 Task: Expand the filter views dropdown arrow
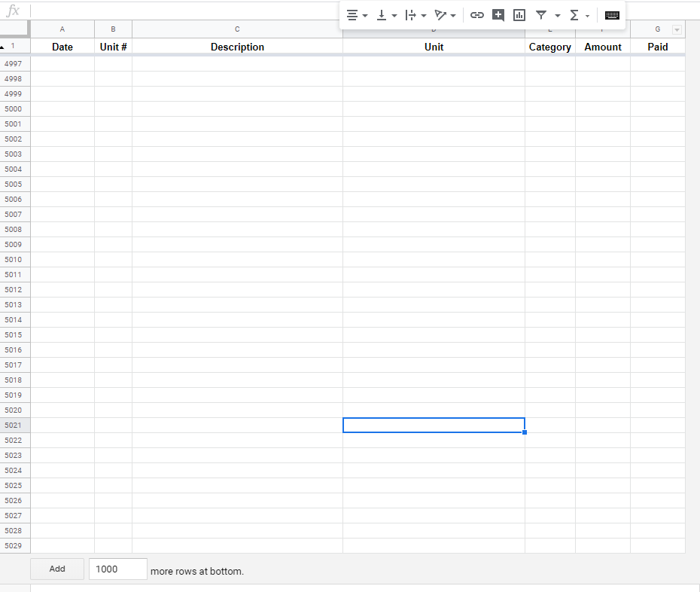tap(557, 14)
